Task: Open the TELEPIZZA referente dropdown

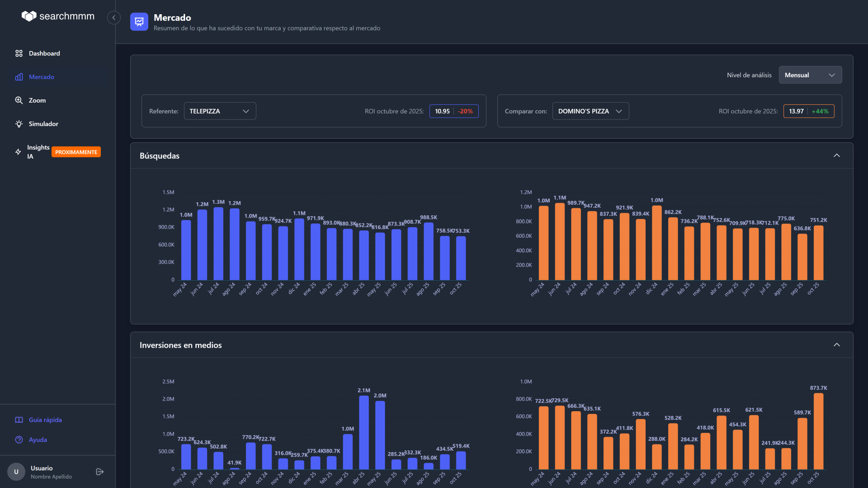Action: coord(220,111)
